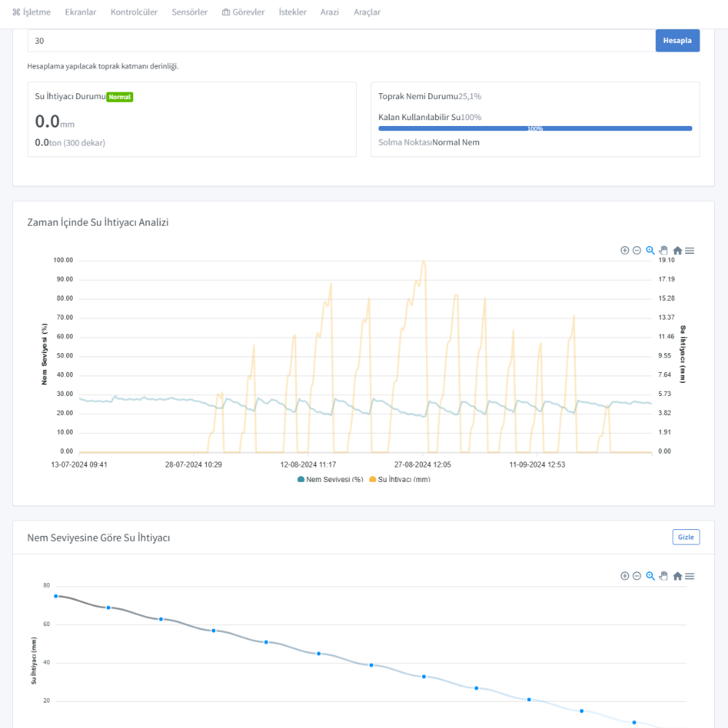Click zoom out icon on Nem Seviyesine Göre chart
Screen dimensions: 728x728
pos(637,576)
